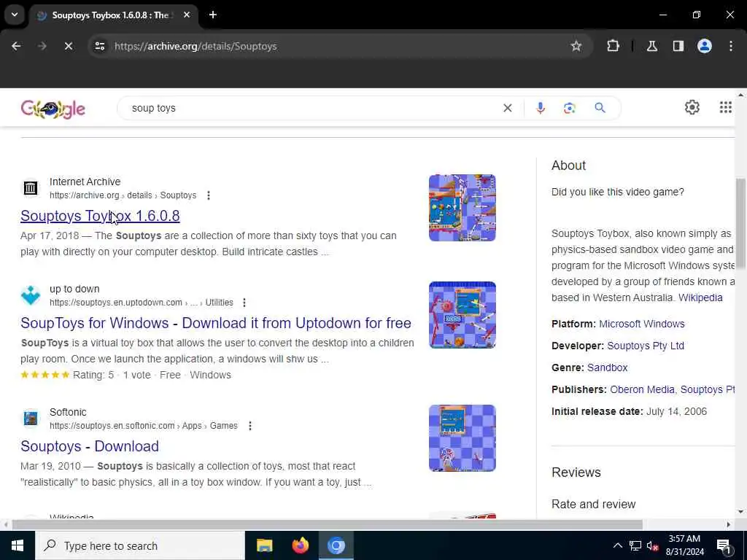Clear the search query with X
747x560 pixels.
click(508, 108)
